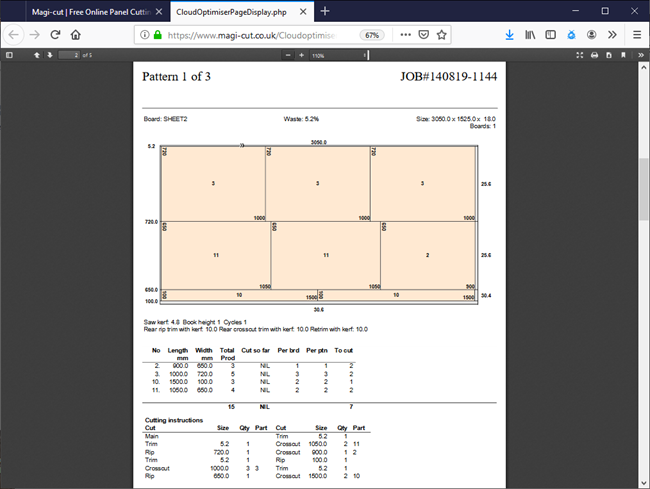Toggle Firefox sidebars view

550,34
